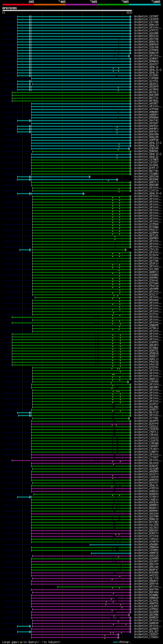163x644 pixels.
Task: Select the UniRef100_C5P7L1 label
Action: tap(146, 432)
